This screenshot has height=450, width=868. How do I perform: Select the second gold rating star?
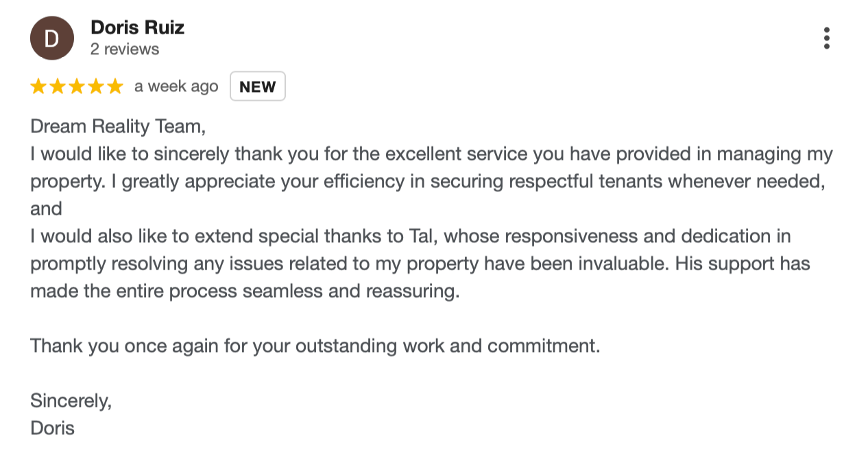pyautogui.click(x=58, y=86)
